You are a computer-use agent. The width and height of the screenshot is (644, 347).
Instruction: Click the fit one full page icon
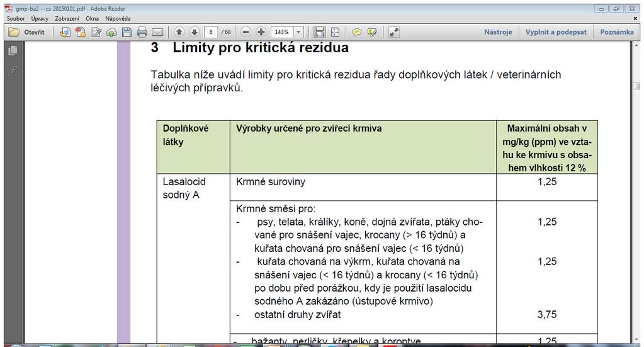click(335, 32)
